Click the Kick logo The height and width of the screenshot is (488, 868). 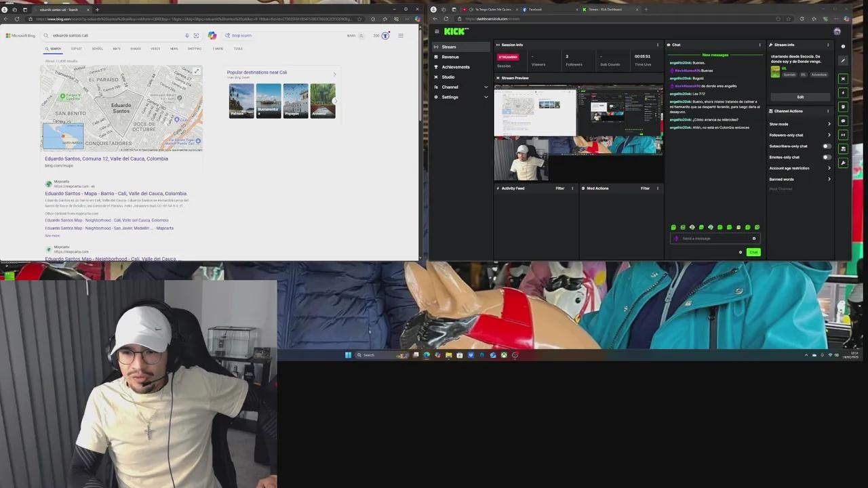pyautogui.click(x=456, y=31)
